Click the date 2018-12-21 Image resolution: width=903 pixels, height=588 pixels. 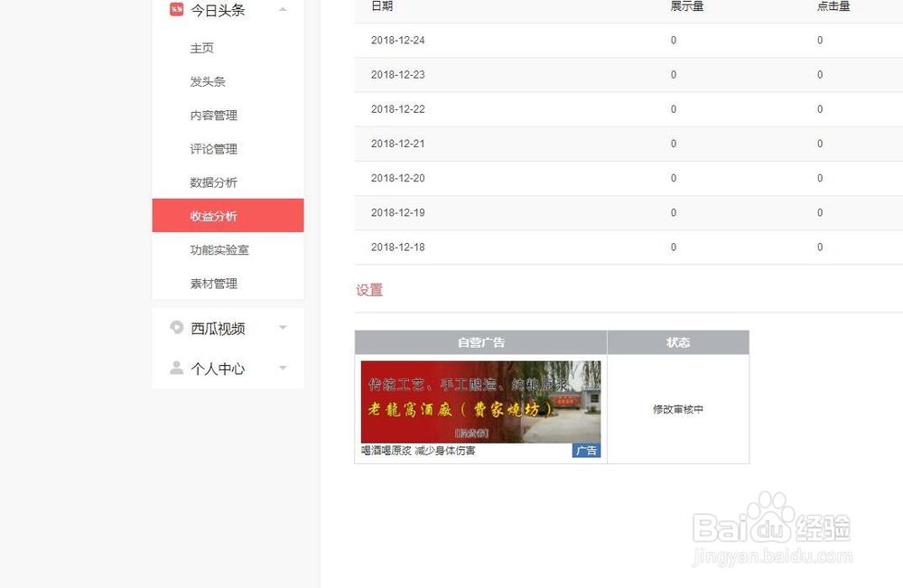398,144
